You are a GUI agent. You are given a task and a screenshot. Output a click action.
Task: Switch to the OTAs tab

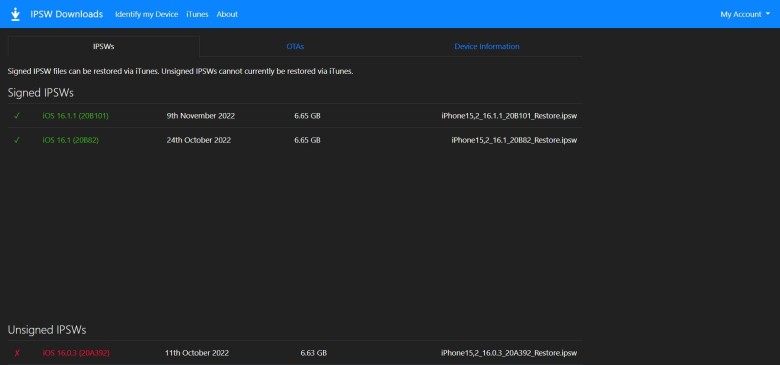(x=295, y=46)
